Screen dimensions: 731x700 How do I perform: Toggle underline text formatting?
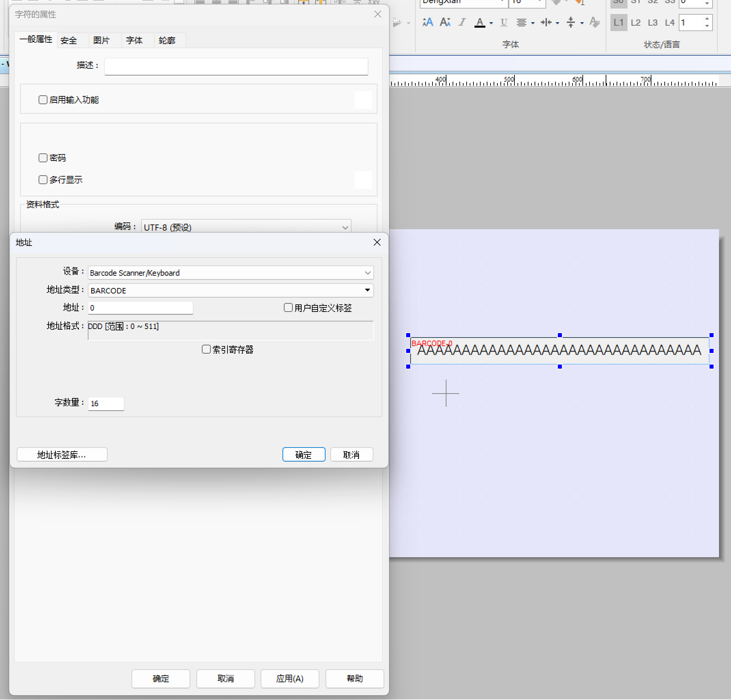click(504, 22)
